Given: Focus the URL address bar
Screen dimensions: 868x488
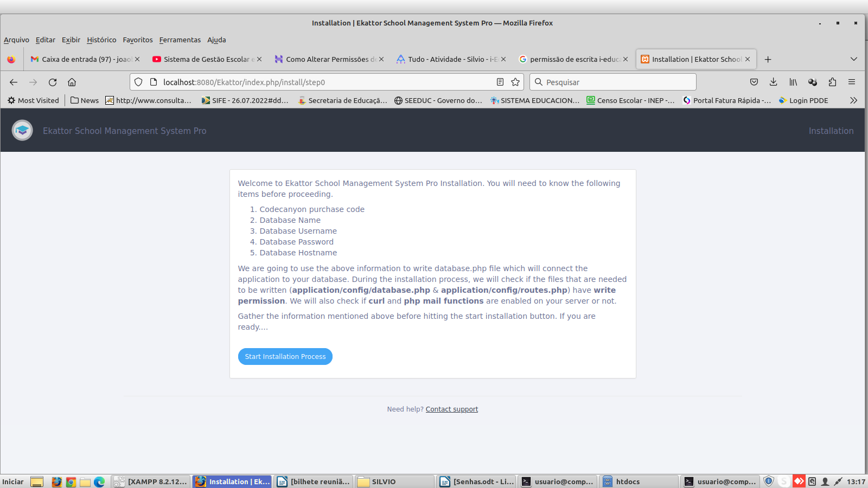Looking at the screenshot, I should coord(325,82).
